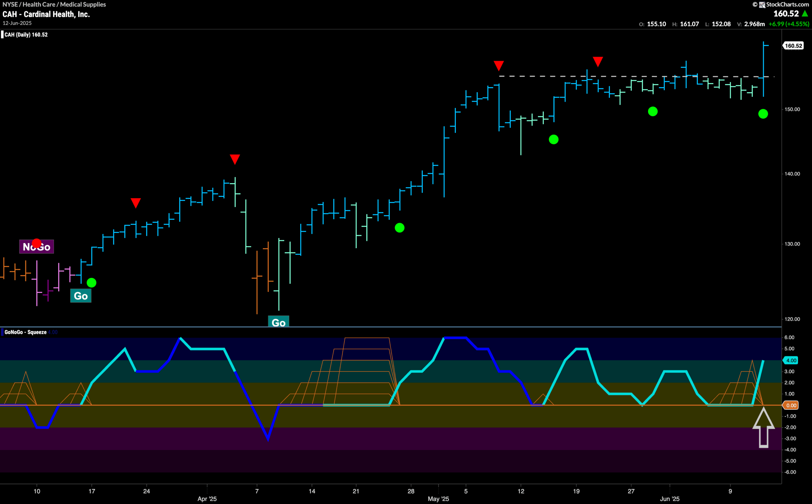Click the low value 152.08
812x504 pixels.
[x=721, y=24]
